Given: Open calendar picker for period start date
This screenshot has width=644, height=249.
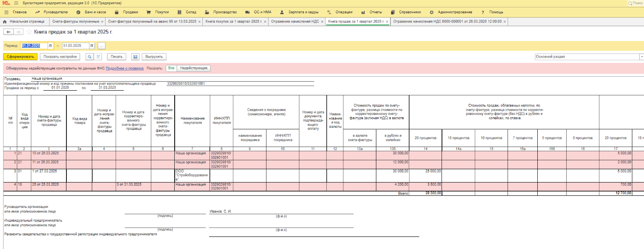Looking at the screenshot, I should click(x=50, y=46).
